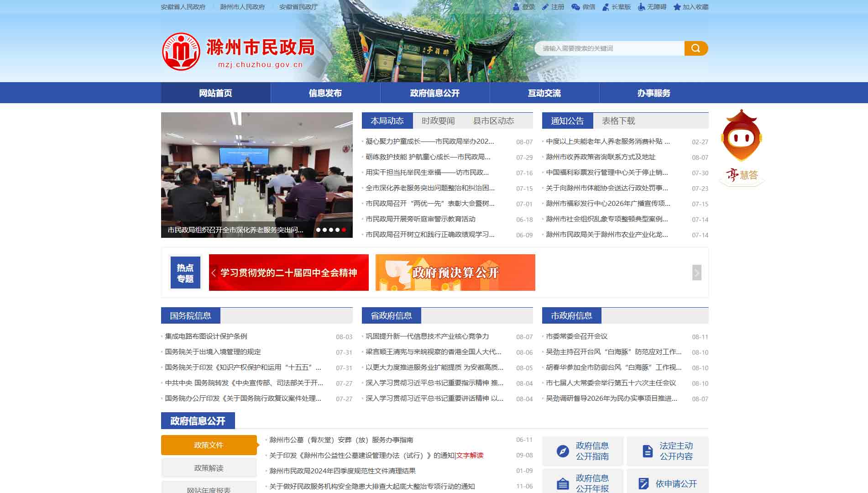This screenshot has width=868, height=493.
Task: Open the 国务院信息 section heading
Action: coord(190,316)
